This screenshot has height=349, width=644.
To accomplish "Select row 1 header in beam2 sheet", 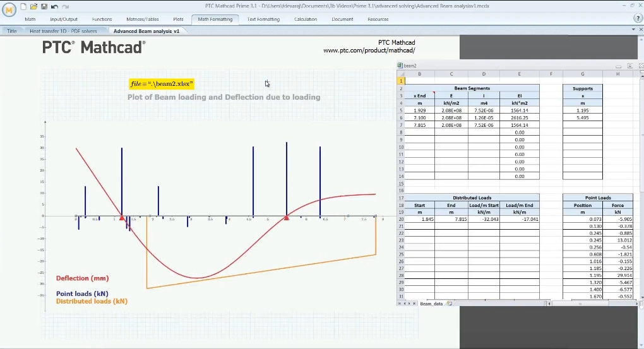I will coord(401,81).
